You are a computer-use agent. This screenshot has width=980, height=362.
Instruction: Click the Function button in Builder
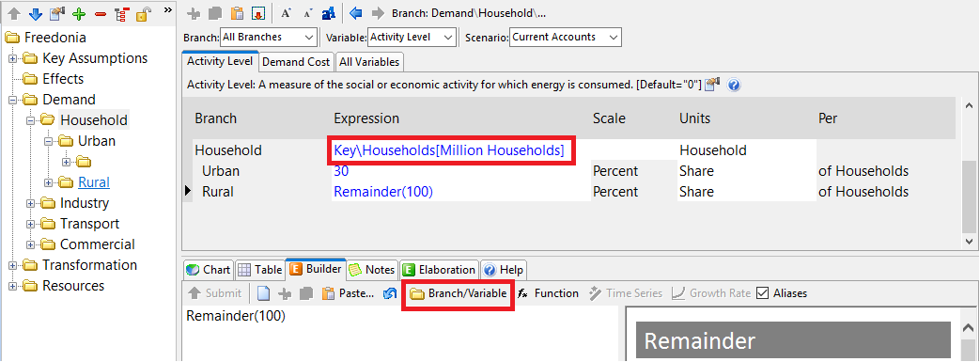548,293
